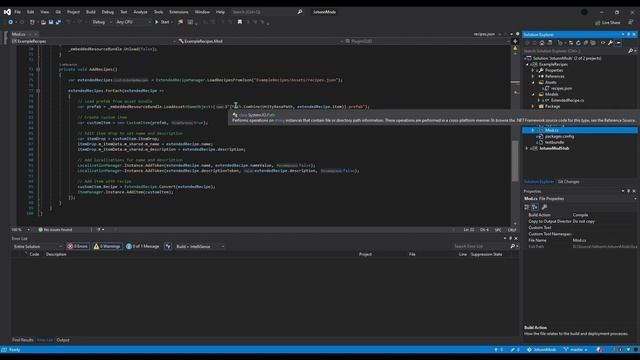Viewport: 640px width, 360px height.
Task: Click the Save All toolbar icon
Action: click(x=58, y=22)
